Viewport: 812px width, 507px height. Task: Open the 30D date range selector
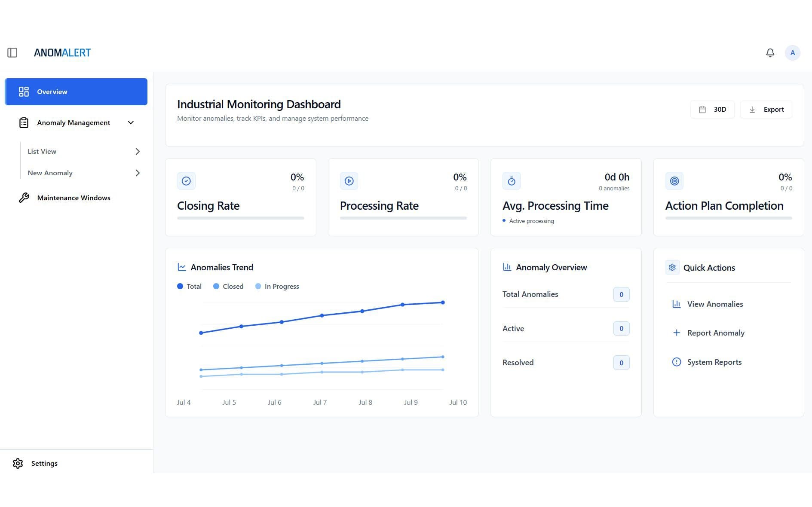(712, 110)
